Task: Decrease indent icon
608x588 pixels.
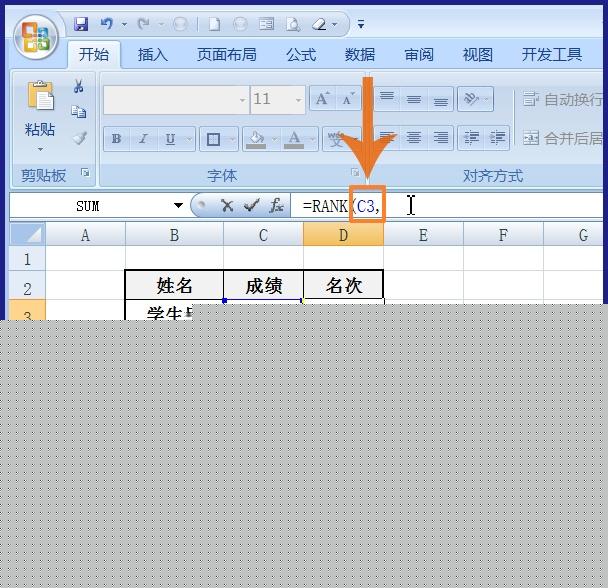Action: coord(471,138)
